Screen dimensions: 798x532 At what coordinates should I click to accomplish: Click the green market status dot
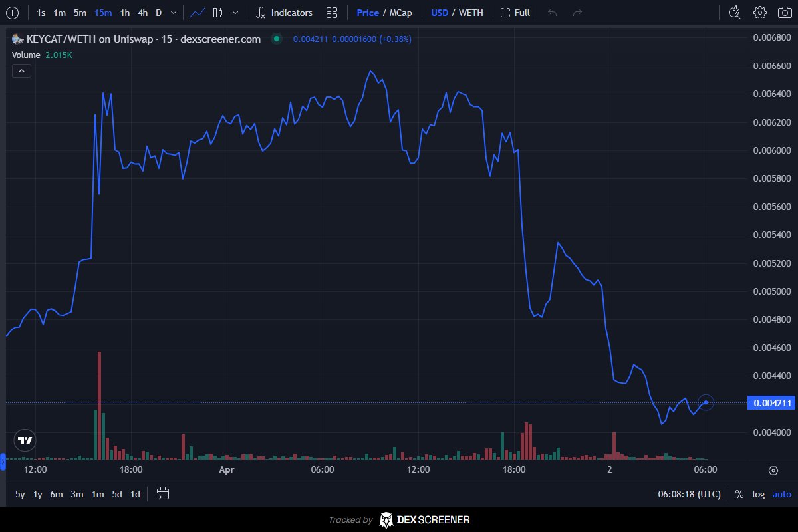coord(277,39)
